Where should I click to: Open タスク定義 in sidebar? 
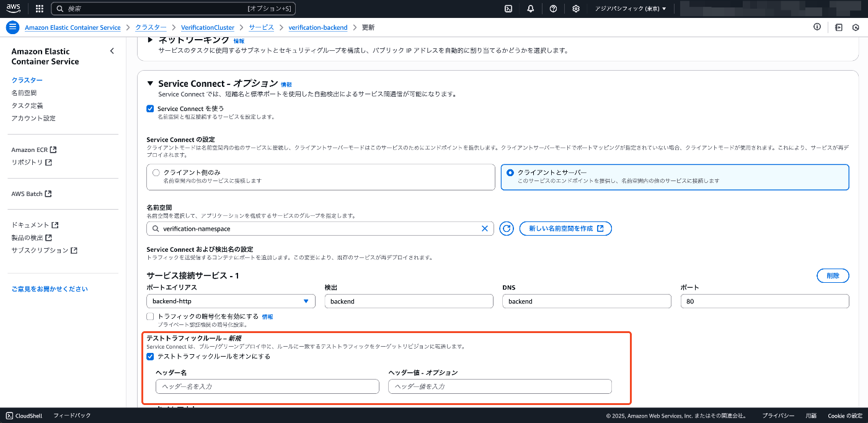[27, 105]
